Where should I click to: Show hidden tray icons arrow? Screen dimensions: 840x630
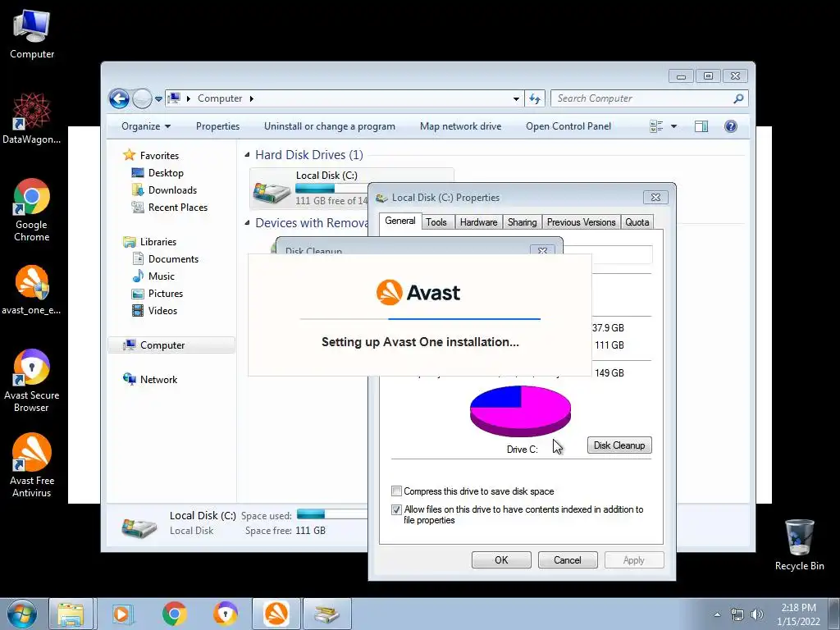(717, 614)
